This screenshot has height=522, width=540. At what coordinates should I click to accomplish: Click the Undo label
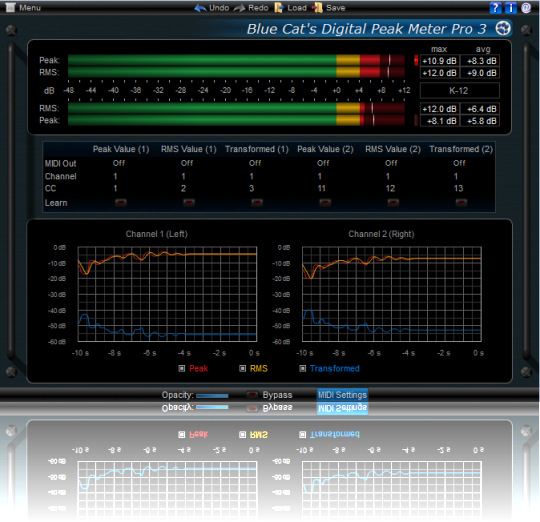219,8
